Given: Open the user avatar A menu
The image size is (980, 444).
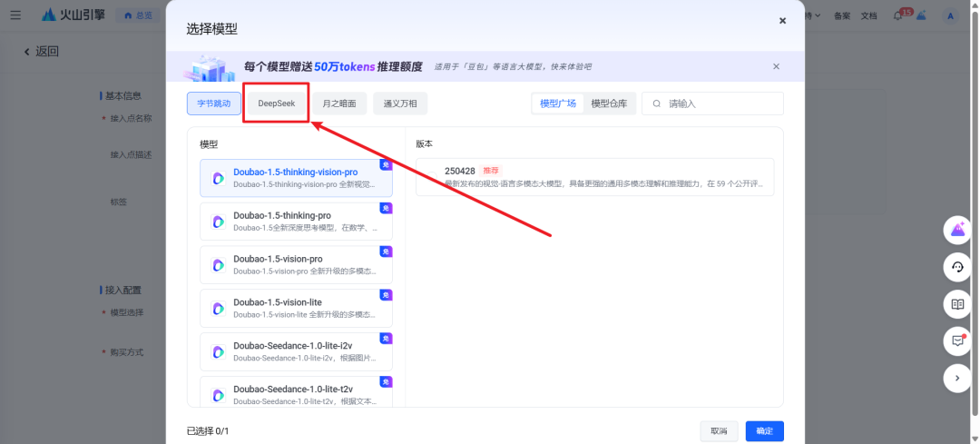Looking at the screenshot, I should pos(951,15).
